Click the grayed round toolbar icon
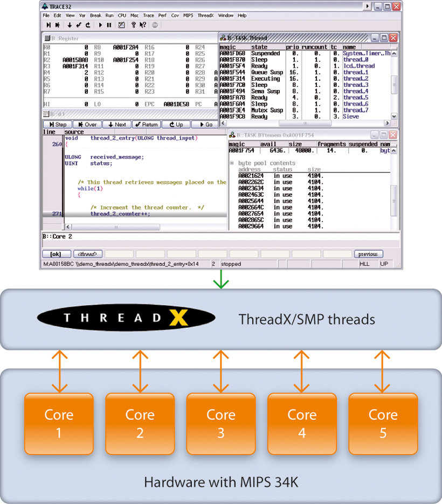Image resolution: width=442 pixels, height=504 pixels. coord(155,25)
